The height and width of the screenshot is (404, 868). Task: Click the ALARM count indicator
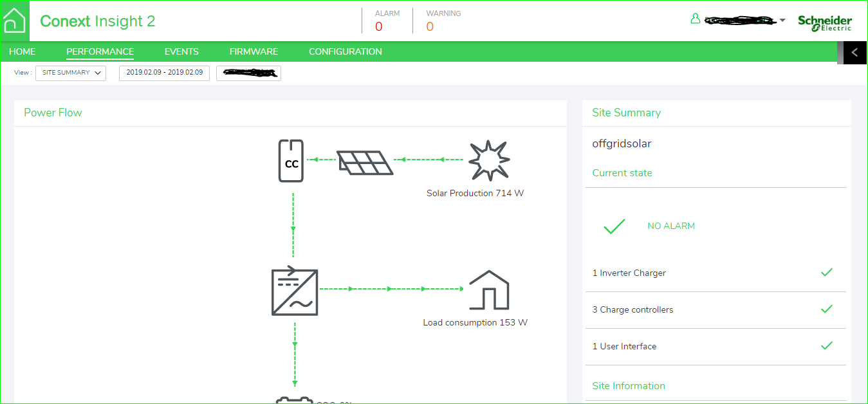point(387,21)
